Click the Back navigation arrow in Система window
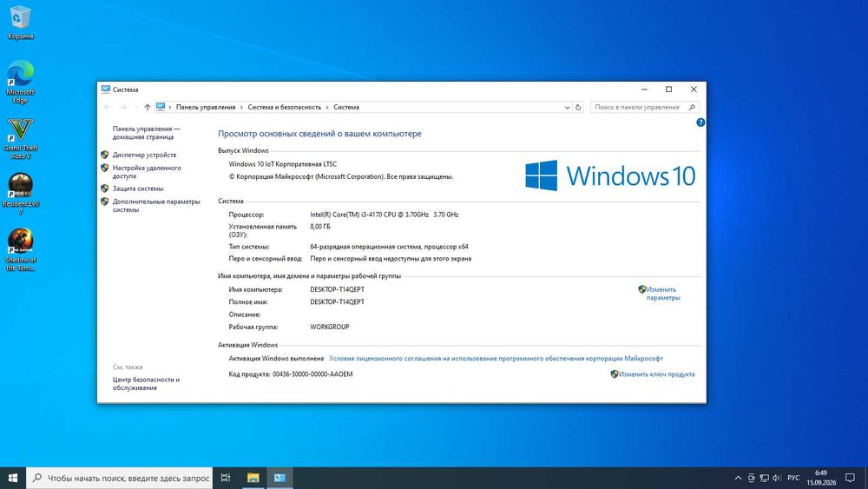 click(x=108, y=107)
